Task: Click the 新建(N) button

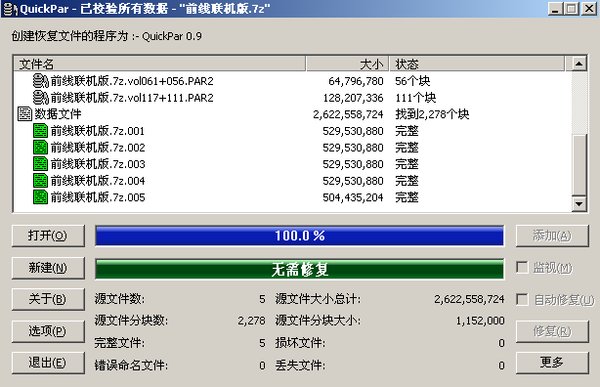Action: pyautogui.click(x=48, y=268)
